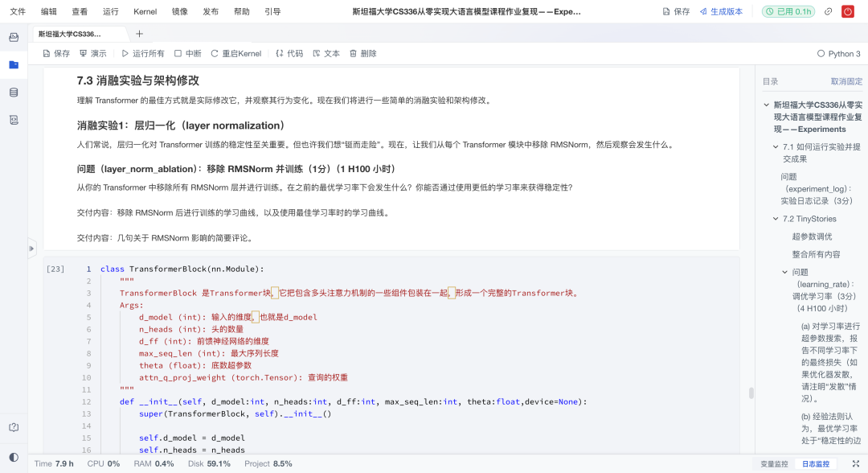Click the red stop session icon top right

click(x=850, y=11)
